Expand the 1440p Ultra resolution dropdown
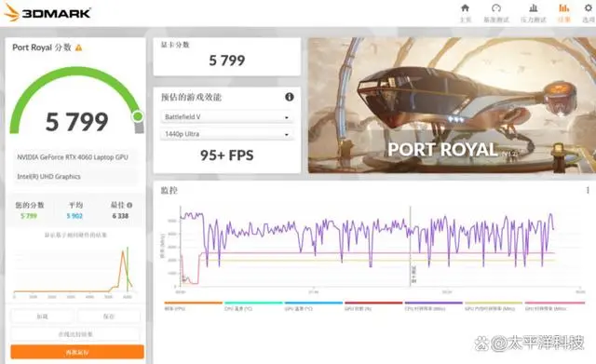Viewport: 596px width, 364px height. coord(227,134)
